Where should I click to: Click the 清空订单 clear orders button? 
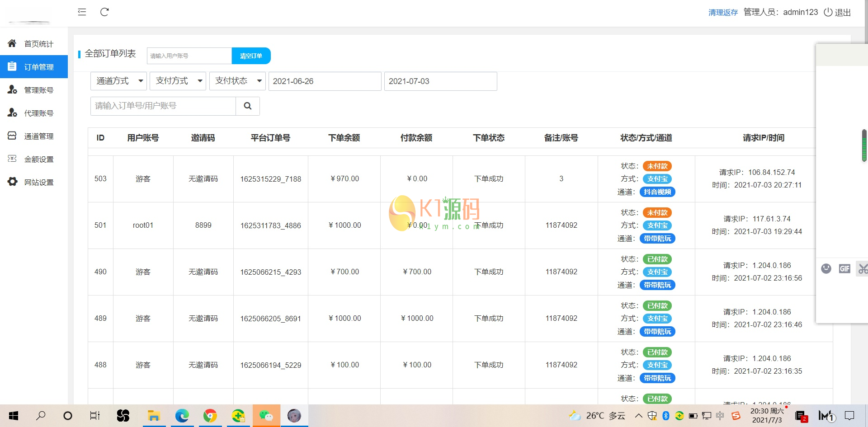pyautogui.click(x=251, y=56)
